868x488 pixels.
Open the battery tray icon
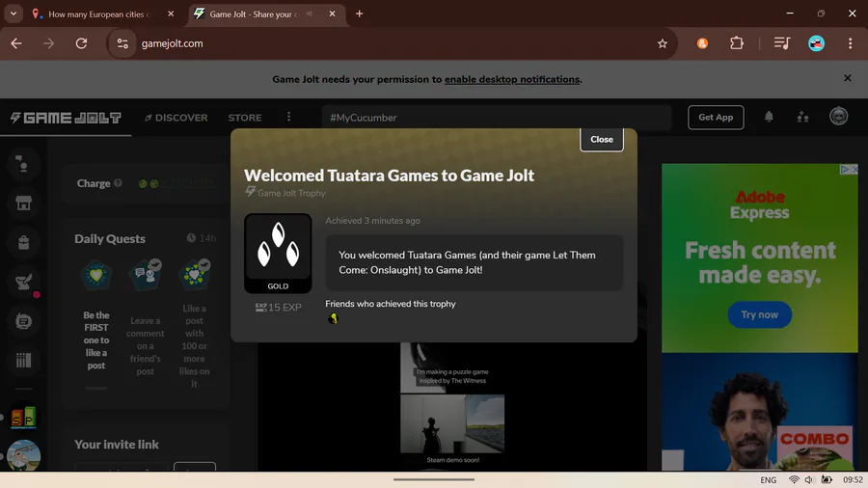826,479
